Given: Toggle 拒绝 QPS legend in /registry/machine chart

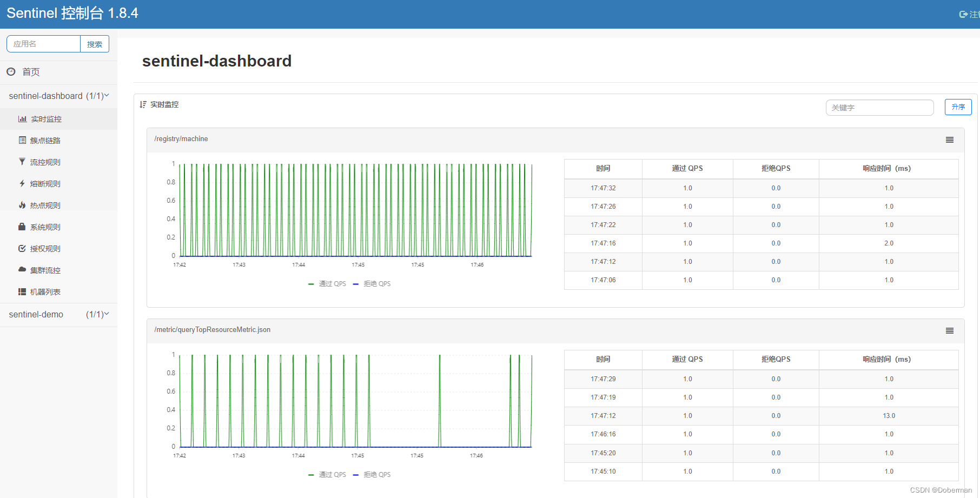Looking at the screenshot, I should 372,284.
